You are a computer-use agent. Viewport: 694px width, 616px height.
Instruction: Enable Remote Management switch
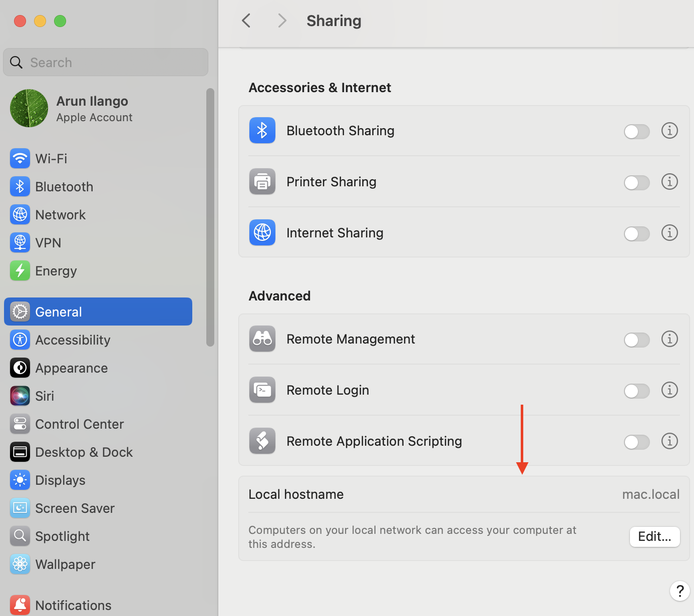[637, 340]
